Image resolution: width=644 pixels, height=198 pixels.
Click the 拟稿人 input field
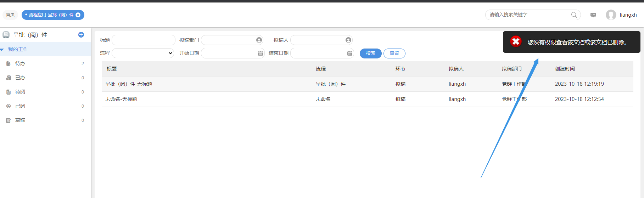[321, 40]
